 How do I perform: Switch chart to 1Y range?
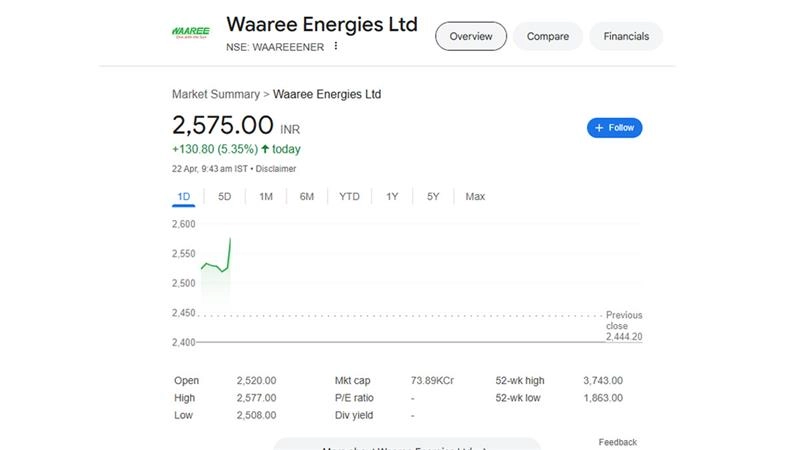pos(392,196)
